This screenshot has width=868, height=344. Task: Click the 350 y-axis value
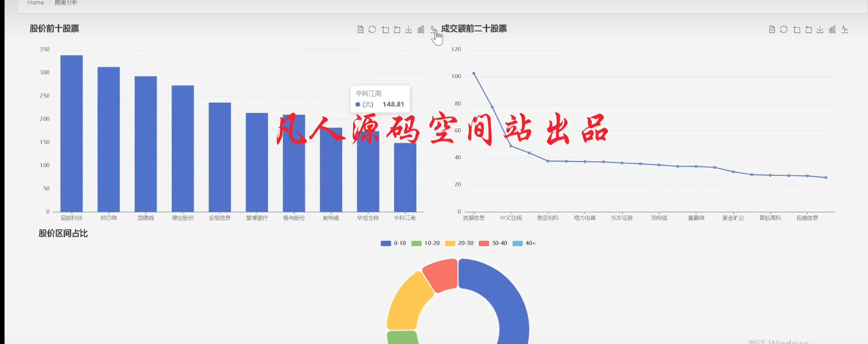pos(45,49)
